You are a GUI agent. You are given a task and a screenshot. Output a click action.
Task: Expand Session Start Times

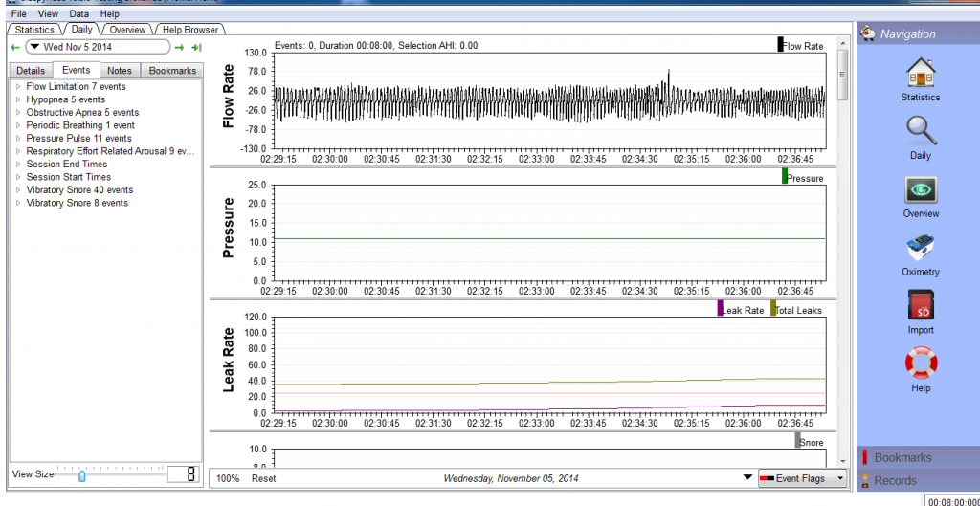[18, 177]
